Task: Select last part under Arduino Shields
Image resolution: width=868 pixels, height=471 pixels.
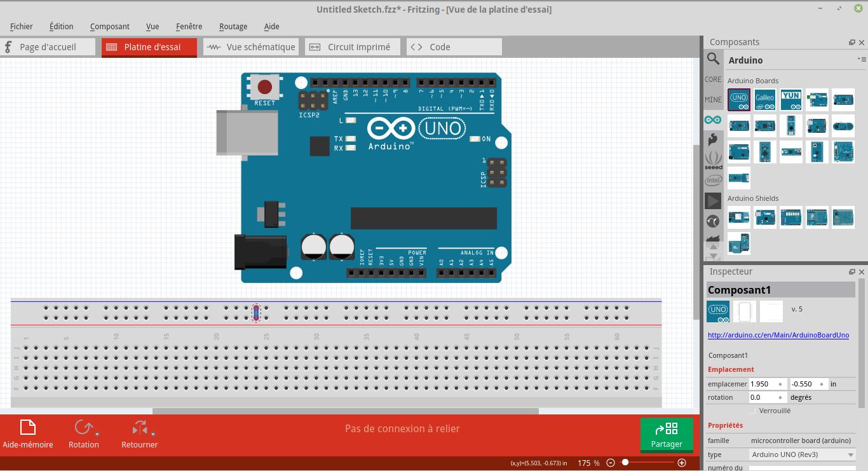Action: (739, 243)
